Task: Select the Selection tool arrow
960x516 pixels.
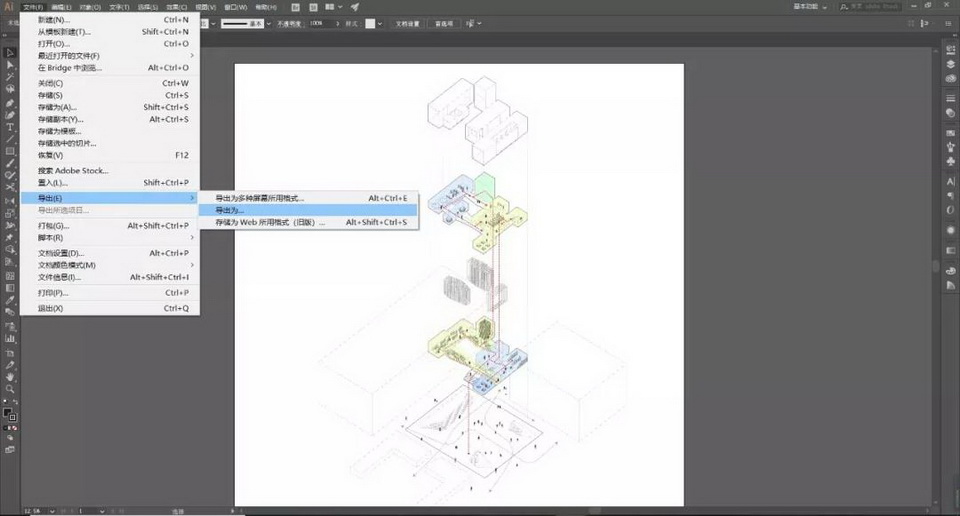Action: tap(10, 53)
